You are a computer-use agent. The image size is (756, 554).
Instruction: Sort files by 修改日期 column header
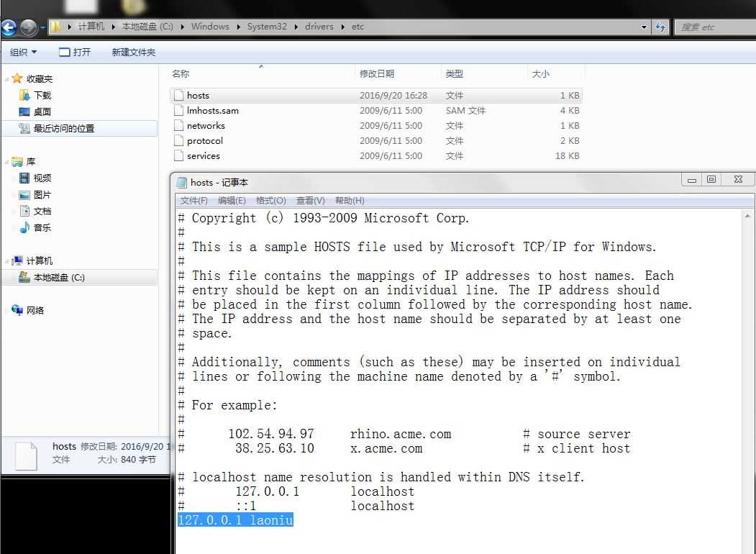(x=376, y=74)
